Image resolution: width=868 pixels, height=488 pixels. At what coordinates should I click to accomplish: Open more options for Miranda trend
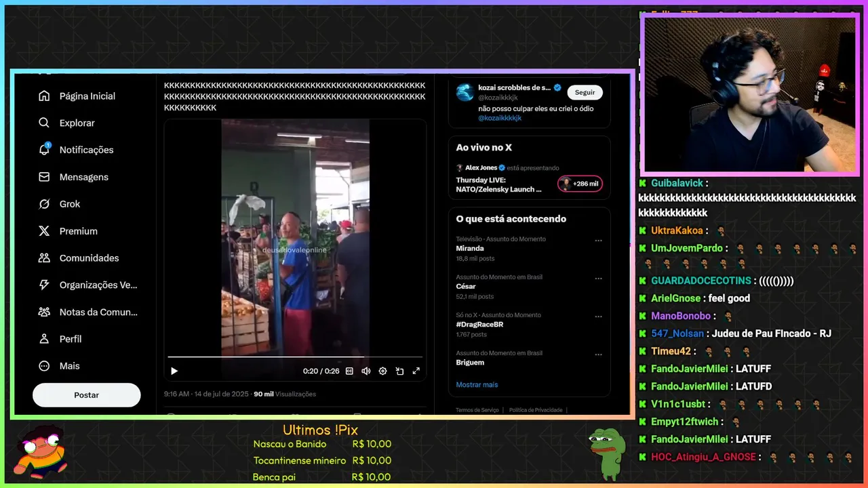[598, 241]
